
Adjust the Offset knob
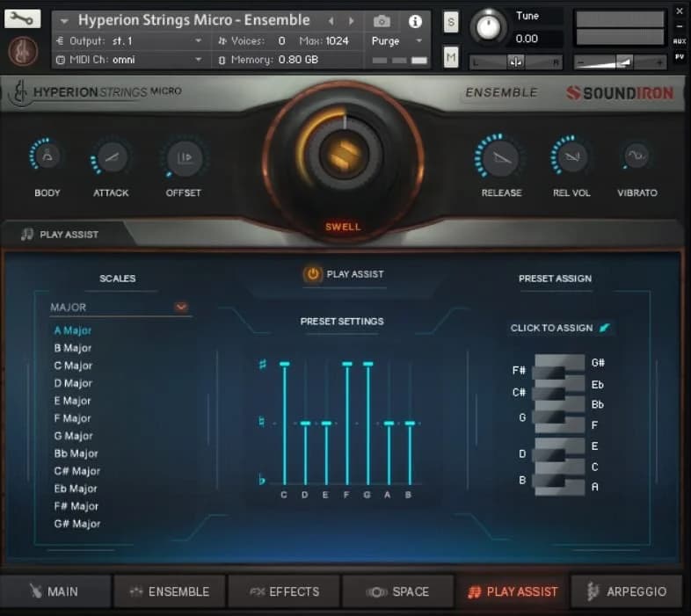(184, 158)
